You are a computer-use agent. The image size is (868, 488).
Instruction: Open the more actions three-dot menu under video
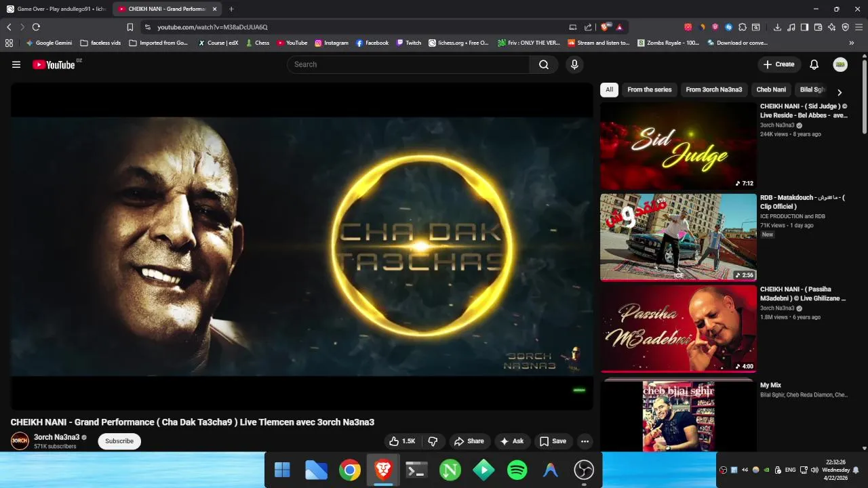pos(585,441)
